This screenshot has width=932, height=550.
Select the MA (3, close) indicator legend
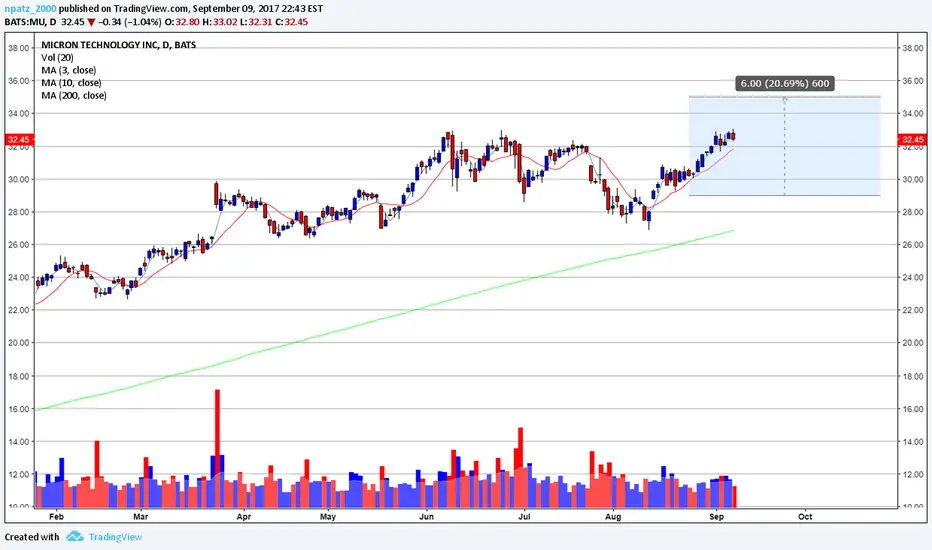(68, 70)
